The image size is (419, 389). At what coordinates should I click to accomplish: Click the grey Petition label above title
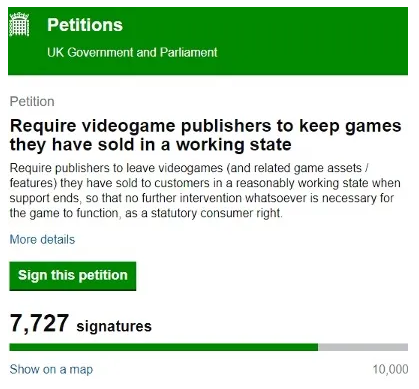(x=32, y=101)
